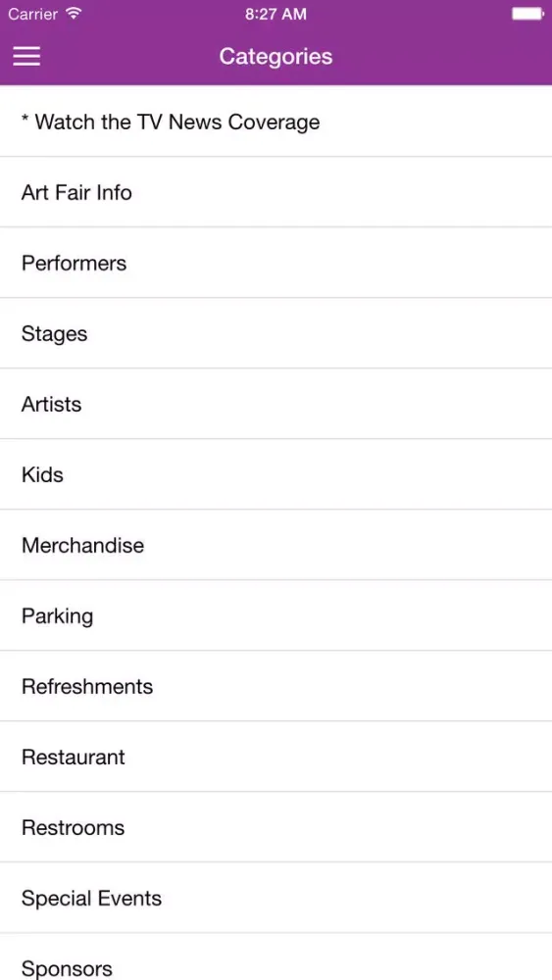Open the Merchandise category

[276, 545]
